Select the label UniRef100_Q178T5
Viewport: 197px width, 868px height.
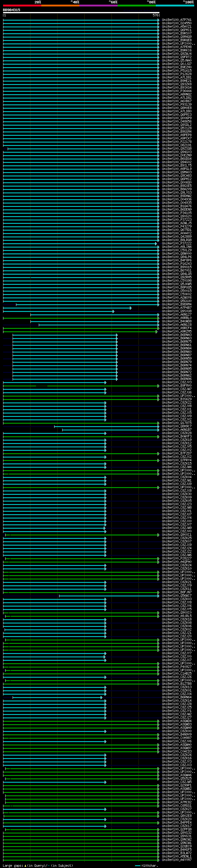[177, 423]
